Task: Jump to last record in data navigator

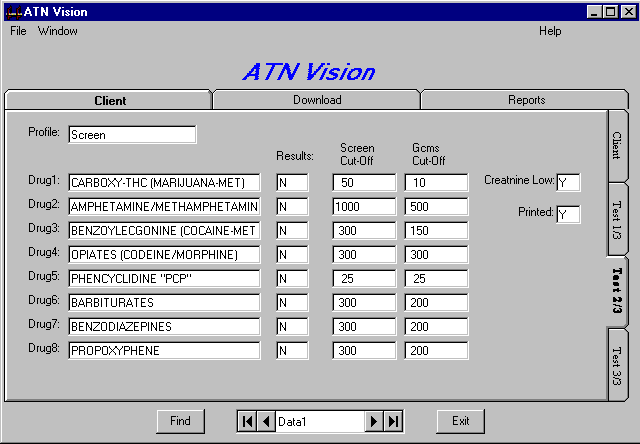Action: 393,421
